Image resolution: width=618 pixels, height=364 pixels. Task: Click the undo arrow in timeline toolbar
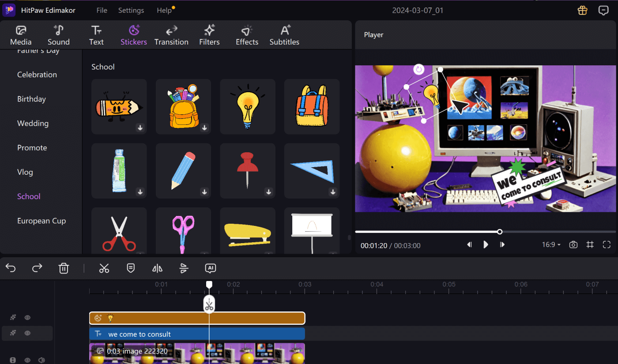[x=11, y=268]
